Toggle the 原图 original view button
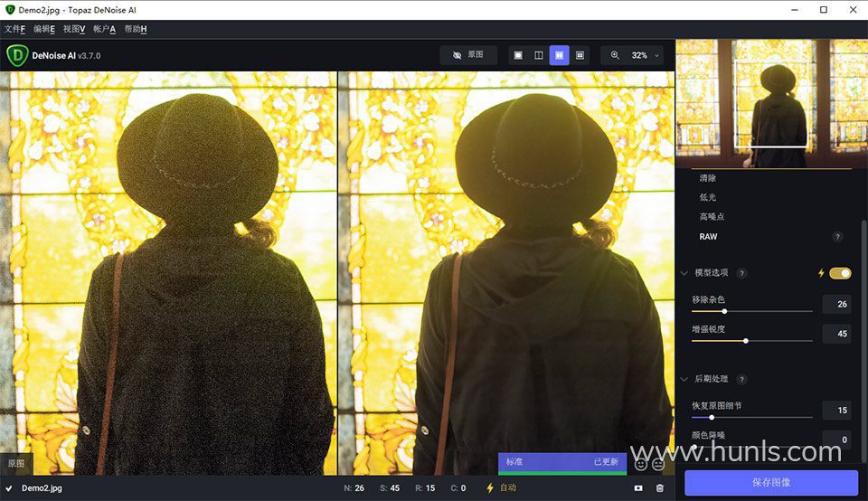The height and width of the screenshot is (501, 868). click(468, 55)
